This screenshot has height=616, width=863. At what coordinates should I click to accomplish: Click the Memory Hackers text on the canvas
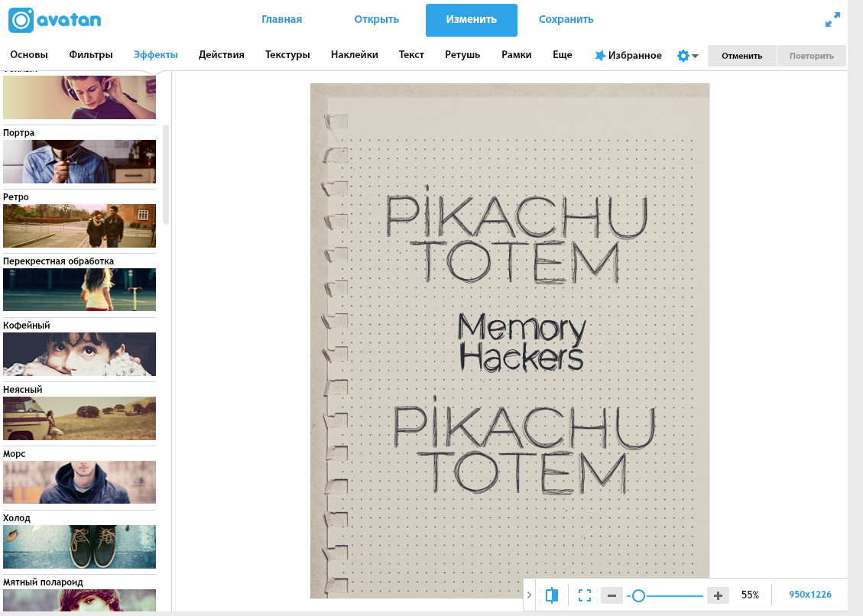click(521, 342)
